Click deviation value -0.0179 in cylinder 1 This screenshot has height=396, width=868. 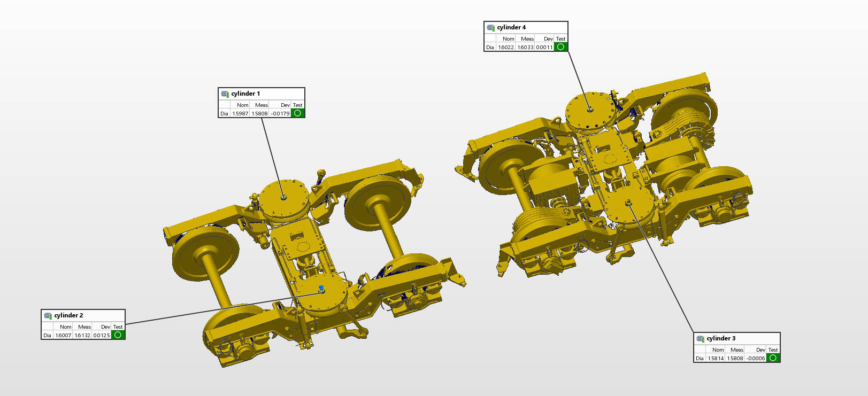coord(280,114)
